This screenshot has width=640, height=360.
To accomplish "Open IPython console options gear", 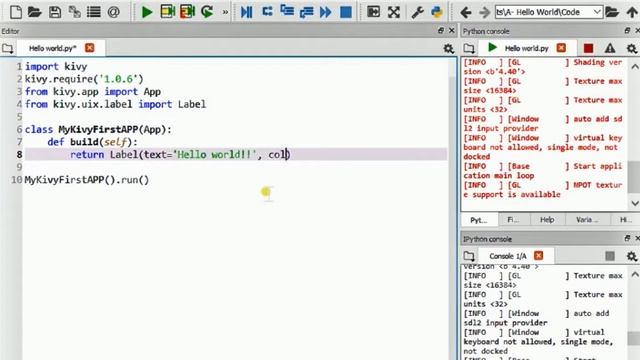I will tap(631, 256).
